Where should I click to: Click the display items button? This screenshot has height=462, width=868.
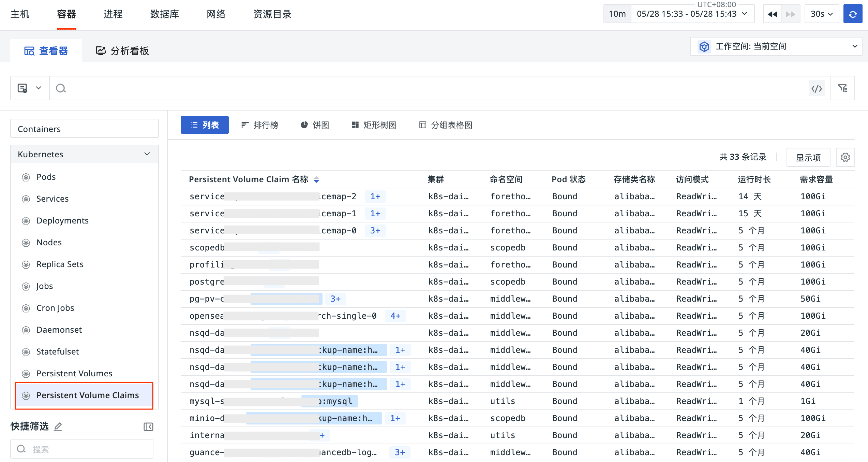pyautogui.click(x=808, y=157)
